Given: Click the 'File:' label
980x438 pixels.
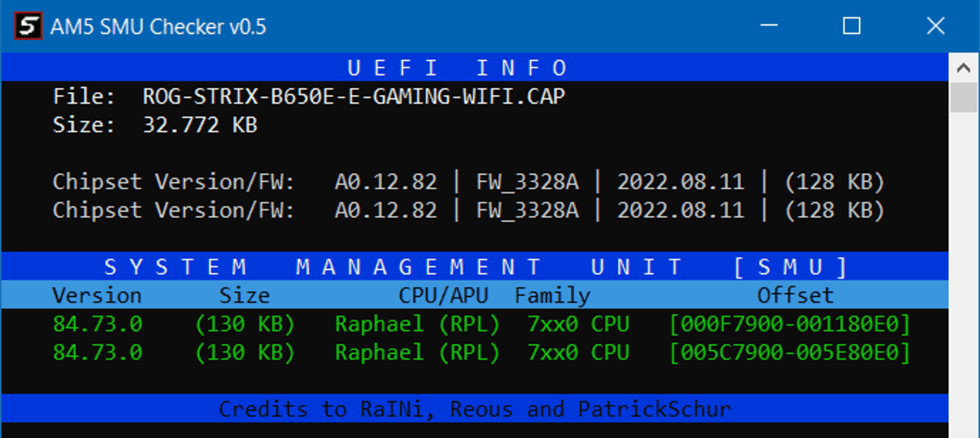Looking at the screenshot, I should point(84,96).
